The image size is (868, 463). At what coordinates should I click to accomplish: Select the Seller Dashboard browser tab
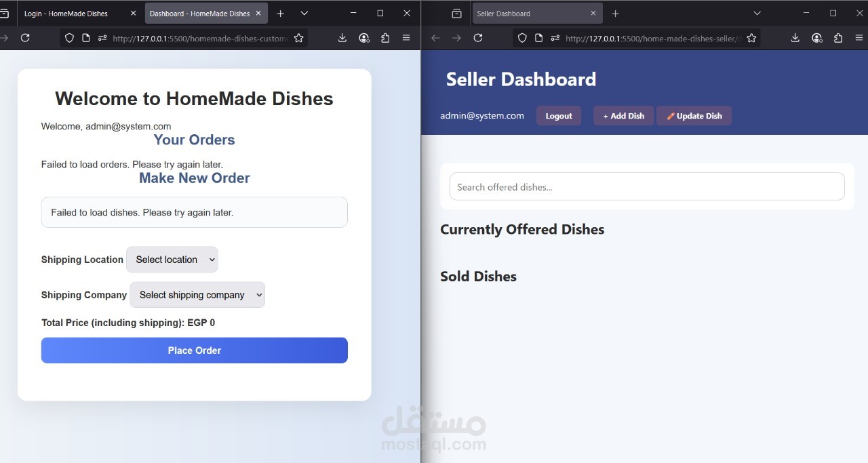(x=536, y=14)
